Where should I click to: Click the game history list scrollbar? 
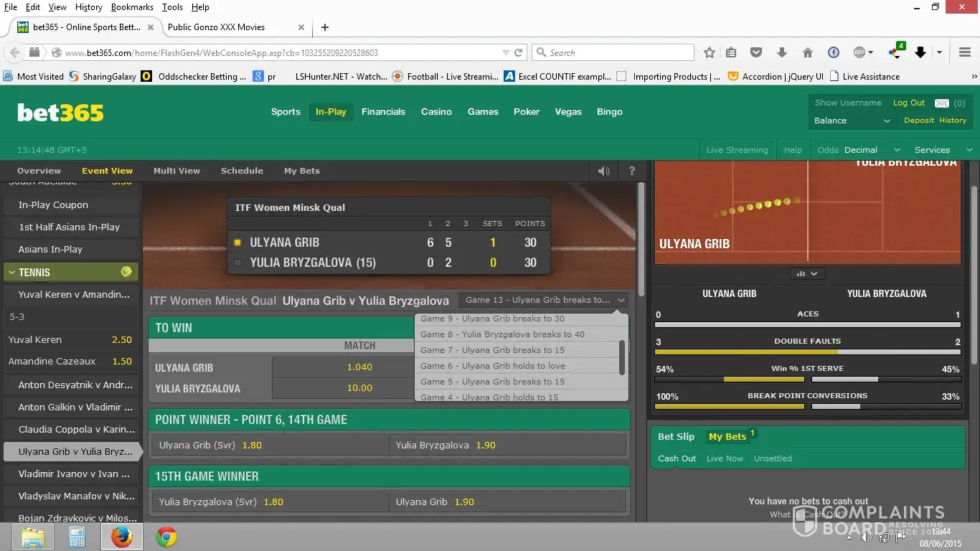[622, 357]
